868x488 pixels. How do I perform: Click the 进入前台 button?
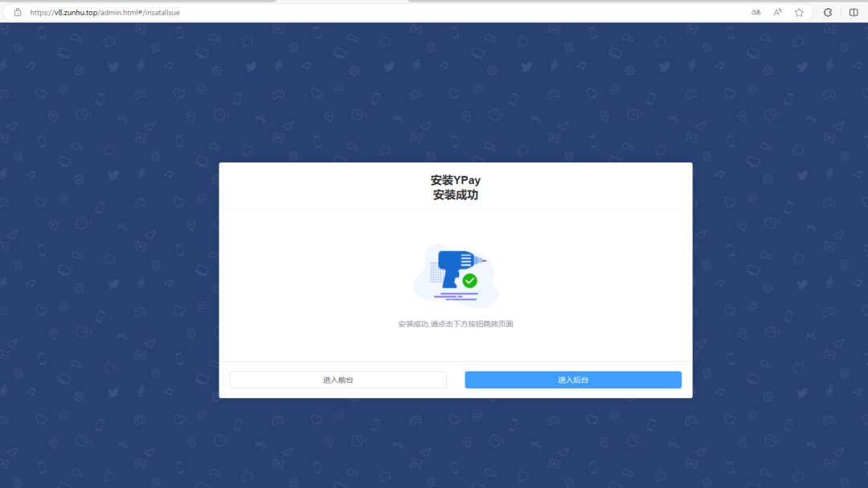tap(338, 379)
